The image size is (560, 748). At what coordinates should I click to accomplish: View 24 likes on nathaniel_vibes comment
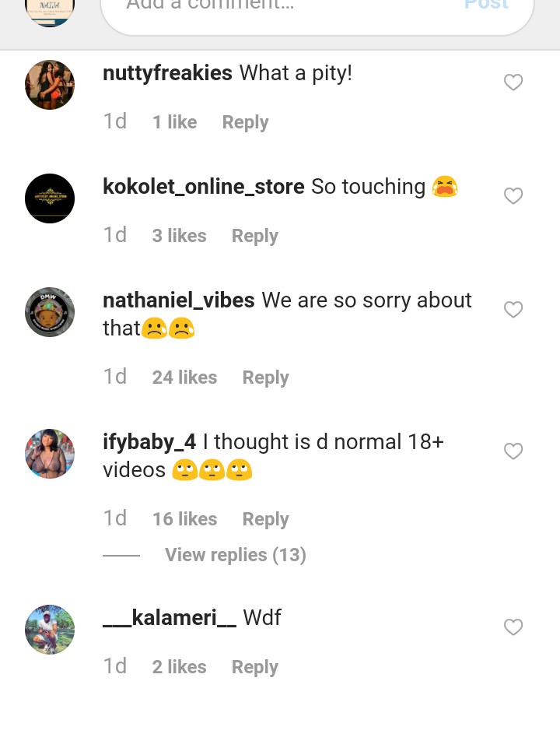(184, 378)
